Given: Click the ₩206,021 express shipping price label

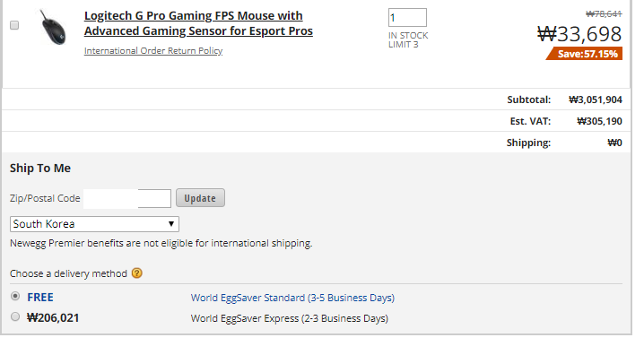Looking at the screenshot, I should (x=53, y=318).
